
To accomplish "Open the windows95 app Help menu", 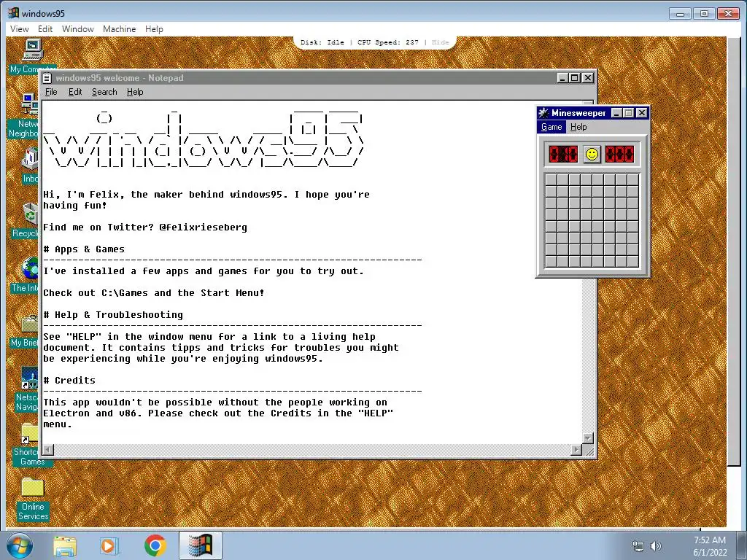I will pyautogui.click(x=154, y=29).
